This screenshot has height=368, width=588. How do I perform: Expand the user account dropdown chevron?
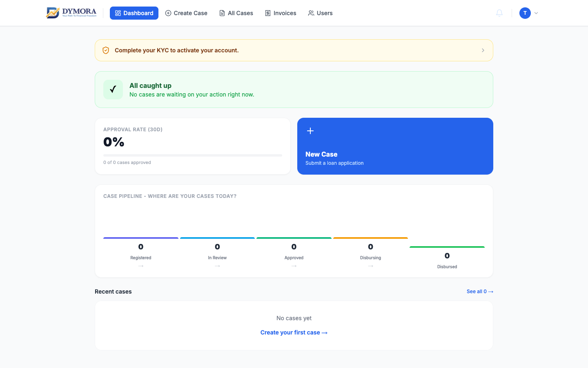[536, 13]
